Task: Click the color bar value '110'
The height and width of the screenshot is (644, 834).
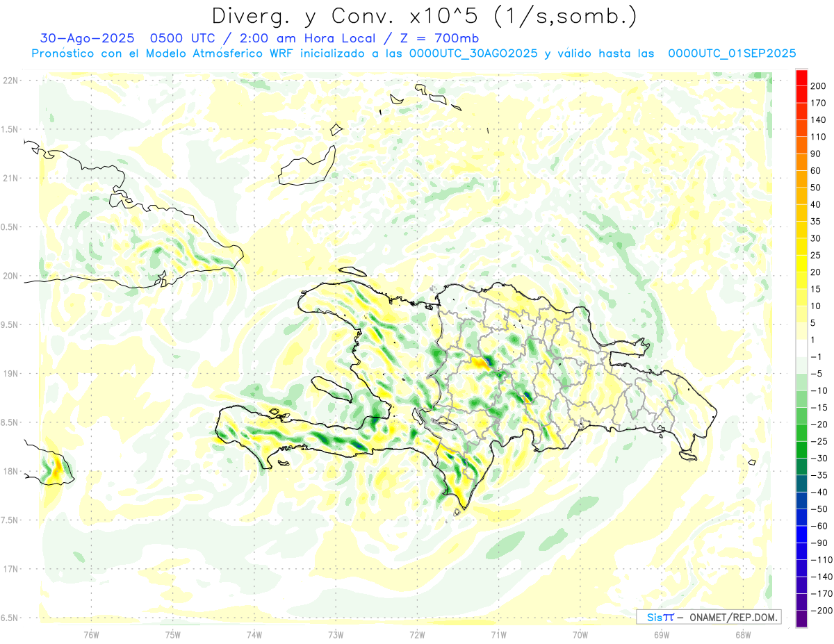Action: [819, 137]
